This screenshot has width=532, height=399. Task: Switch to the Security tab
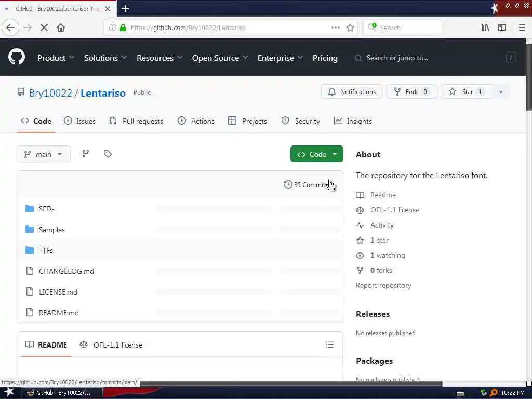click(x=301, y=121)
